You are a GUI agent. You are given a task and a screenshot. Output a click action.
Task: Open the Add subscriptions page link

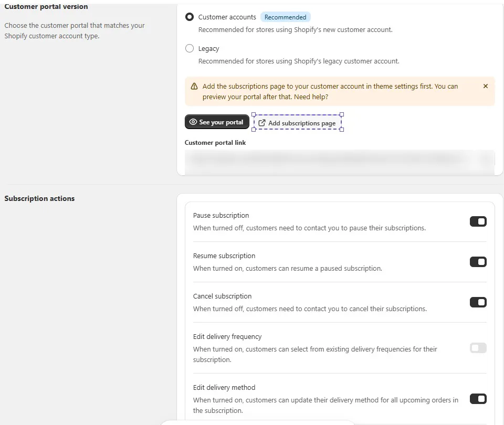[x=297, y=123]
